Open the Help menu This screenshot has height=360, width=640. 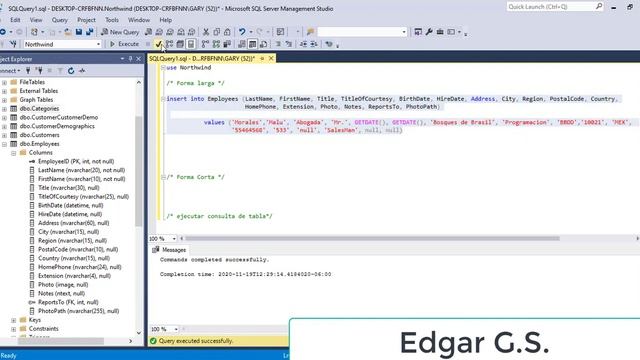(x=165, y=20)
